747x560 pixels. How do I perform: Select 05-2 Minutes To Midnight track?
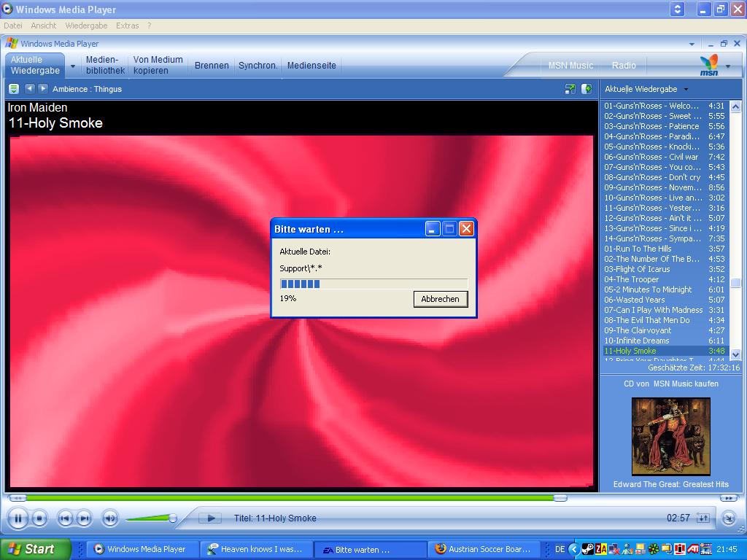(x=665, y=289)
